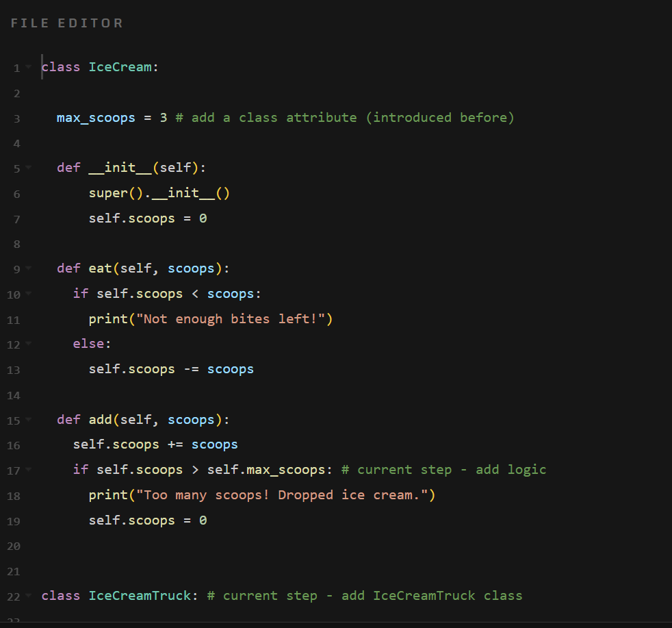Click the add method name on line 15
This screenshot has height=628, width=672.
100,420
